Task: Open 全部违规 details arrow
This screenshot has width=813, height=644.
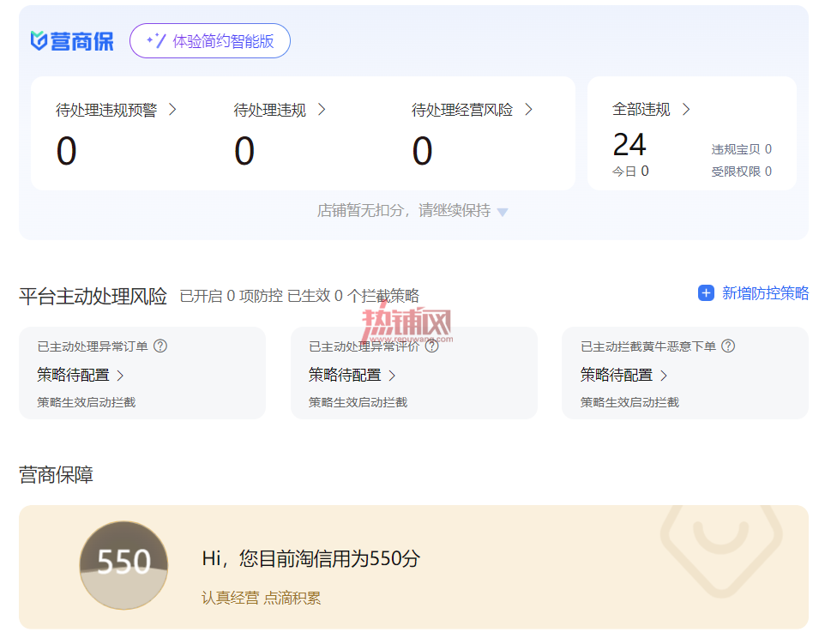Action: [x=686, y=110]
